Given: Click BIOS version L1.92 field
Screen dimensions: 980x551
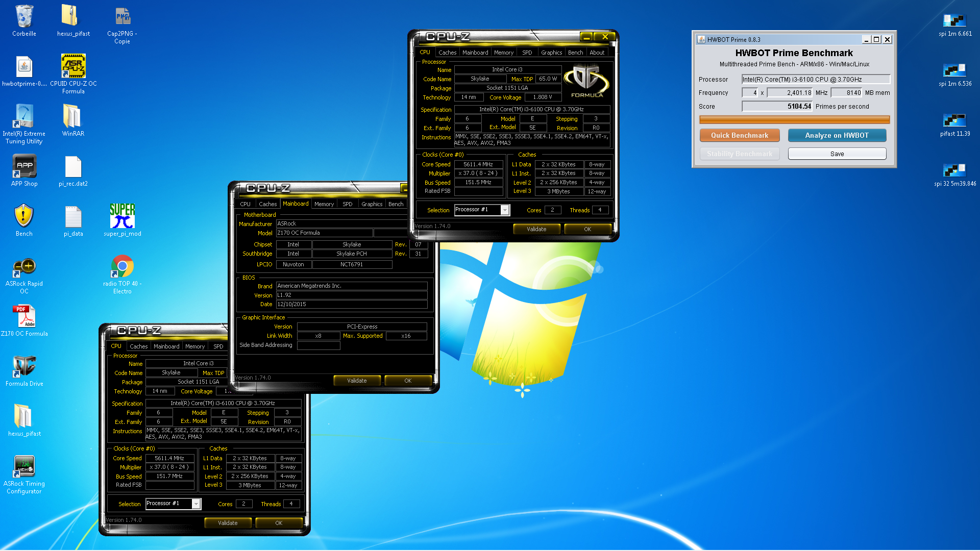Looking at the screenshot, I should 352,295.
